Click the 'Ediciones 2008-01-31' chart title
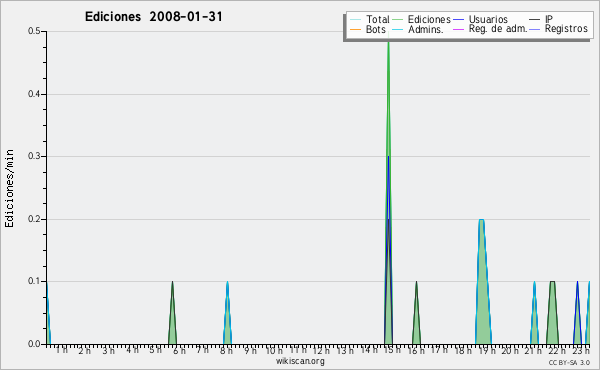This screenshot has width=600, height=370. [153, 17]
